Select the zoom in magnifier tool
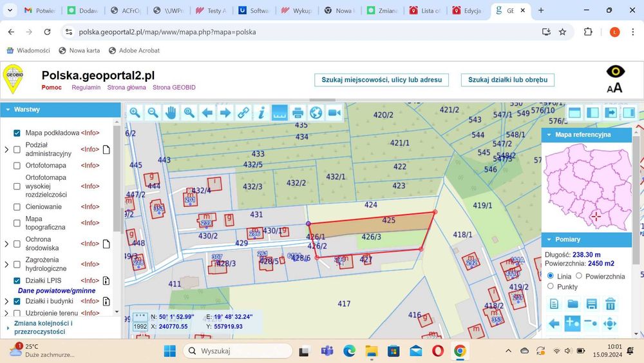 tap(135, 113)
